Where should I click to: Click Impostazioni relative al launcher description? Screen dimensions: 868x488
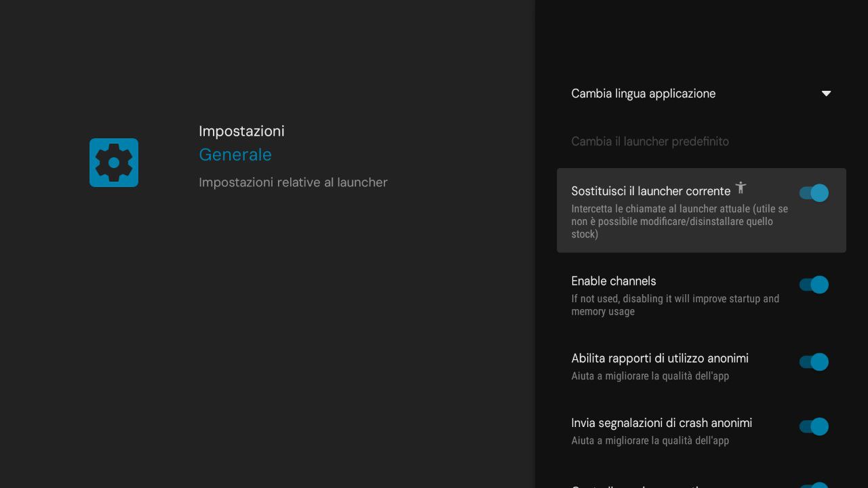tap(293, 182)
